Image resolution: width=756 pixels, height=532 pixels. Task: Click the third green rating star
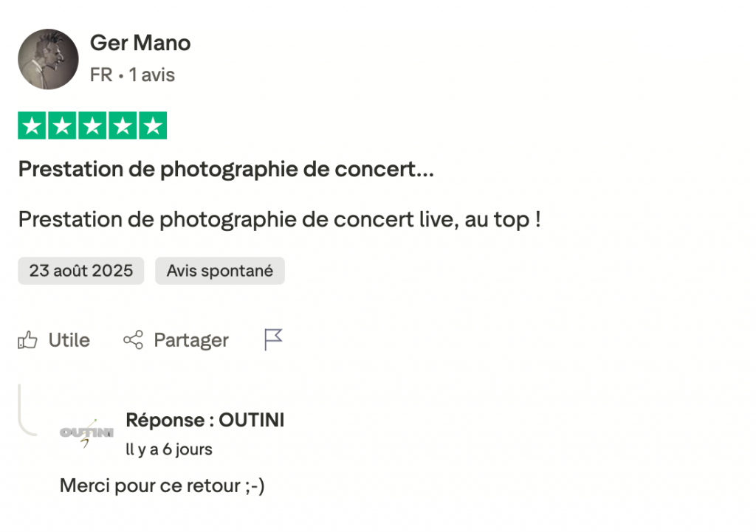[92, 126]
